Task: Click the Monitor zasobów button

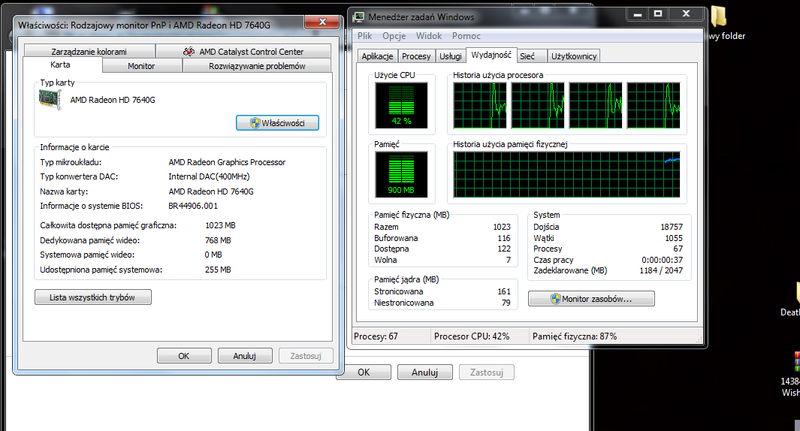Action: pos(591,299)
